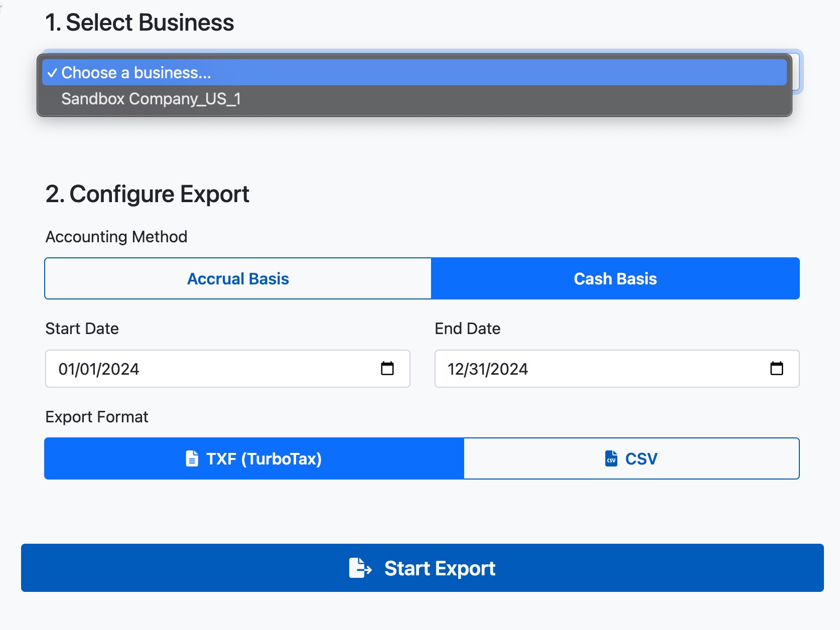The image size is (840, 630).
Task: Click the checkmark next to Choose a business
Action: [x=52, y=73]
